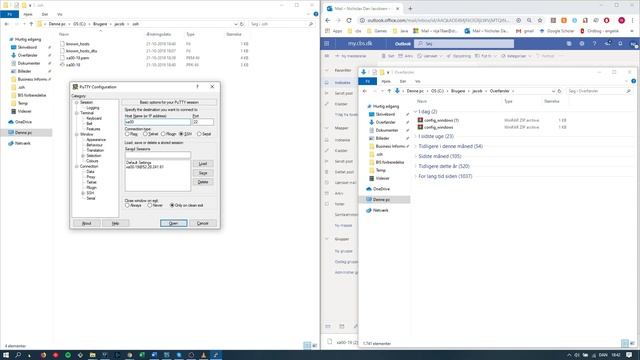Viewport: 640px width, 360px height.
Task: Open Outlook notifications bell icon
Action: [x=620, y=44]
